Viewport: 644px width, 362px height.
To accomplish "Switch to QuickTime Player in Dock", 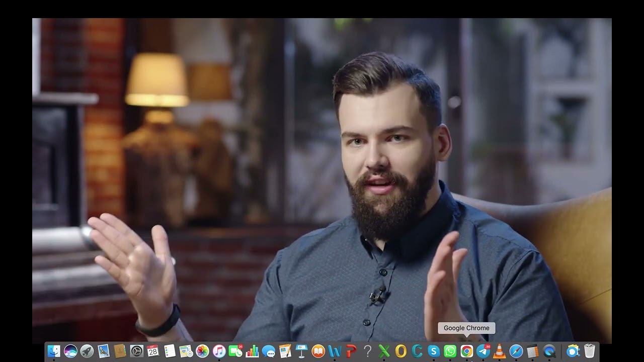I will [549, 351].
